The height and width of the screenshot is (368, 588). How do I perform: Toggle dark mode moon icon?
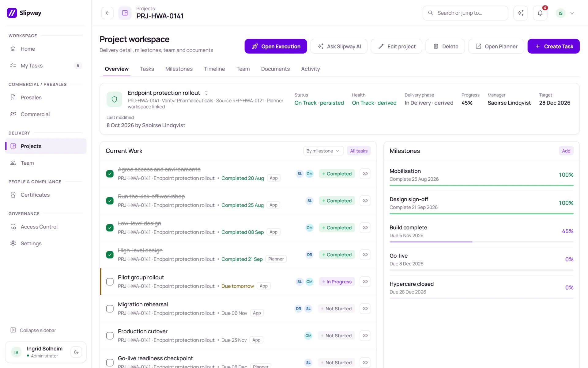pyautogui.click(x=76, y=352)
